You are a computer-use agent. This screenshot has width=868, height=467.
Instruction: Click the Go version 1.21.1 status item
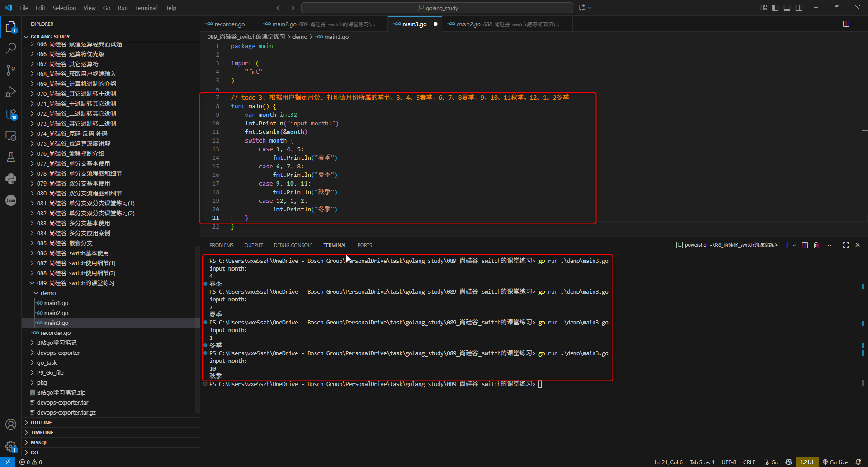(807, 462)
